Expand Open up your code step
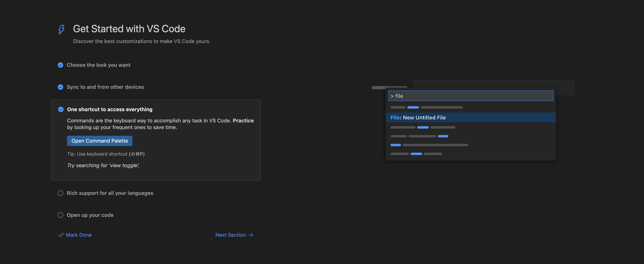Viewport: 644px width, 264px height. click(90, 215)
